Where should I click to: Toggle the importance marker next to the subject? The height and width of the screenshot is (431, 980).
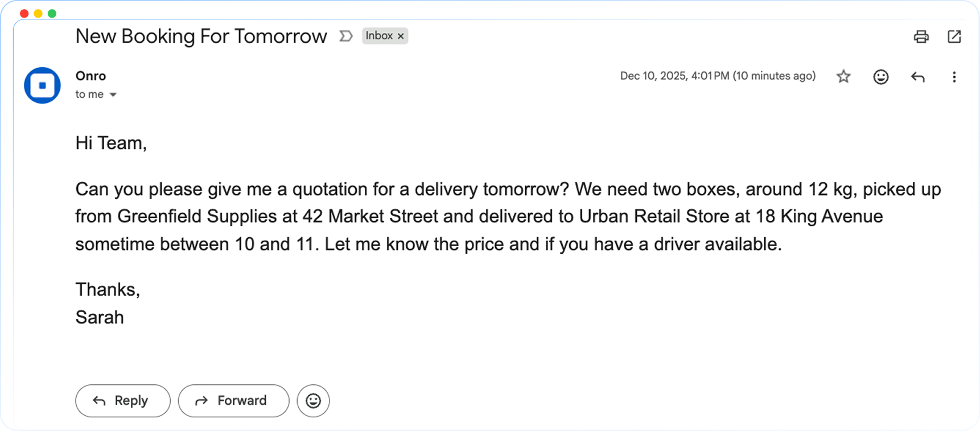[x=345, y=36]
